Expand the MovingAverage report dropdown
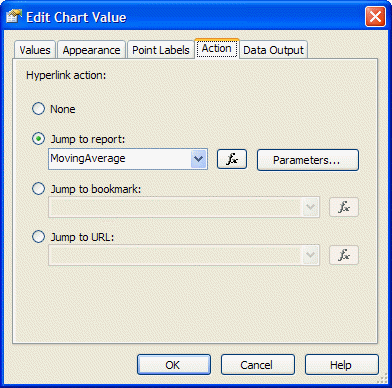This screenshot has width=392, height=388. point(199,159)
